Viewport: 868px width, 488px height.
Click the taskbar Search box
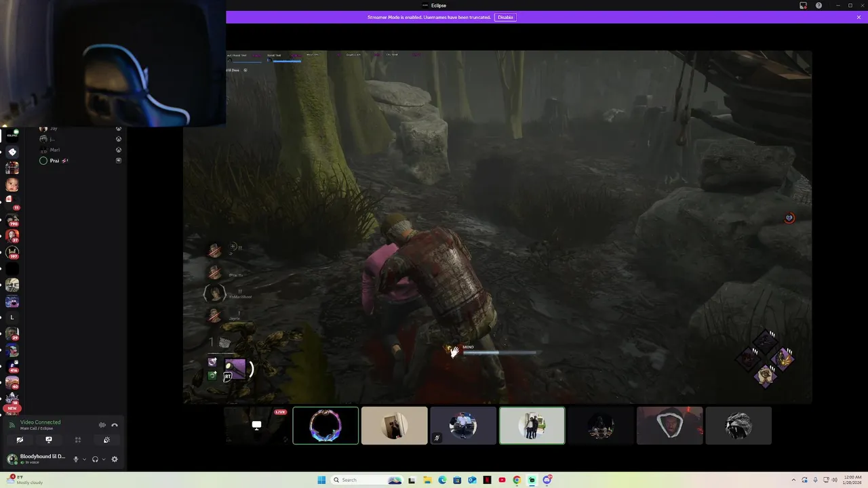367,480
